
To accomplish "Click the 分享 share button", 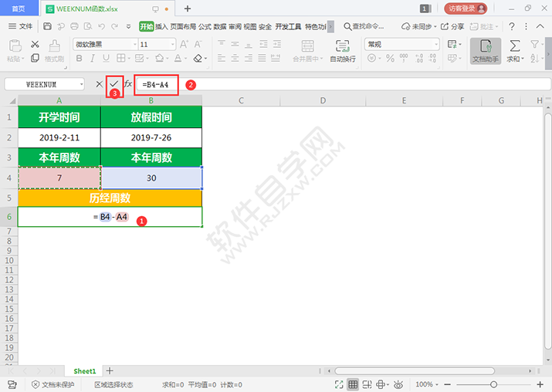I will (x=453, y=26).
